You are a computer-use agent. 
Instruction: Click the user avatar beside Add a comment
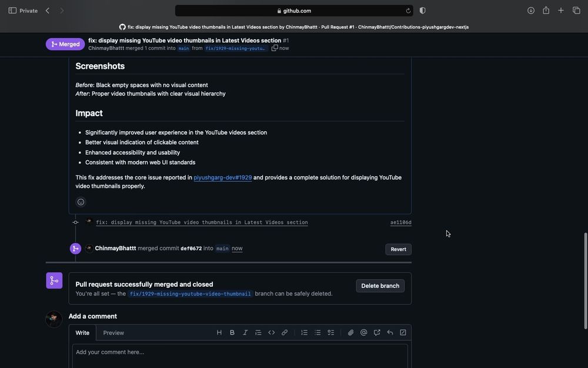pos(54,319)
